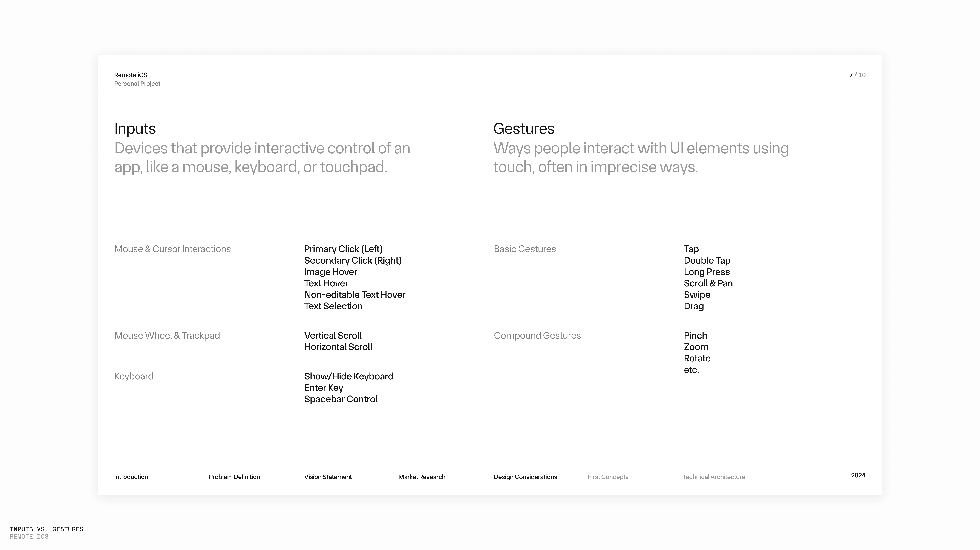Select Show/Hide Keyboard entry
The height and width of the screenshot is (550, 980).
pos(348,376)
